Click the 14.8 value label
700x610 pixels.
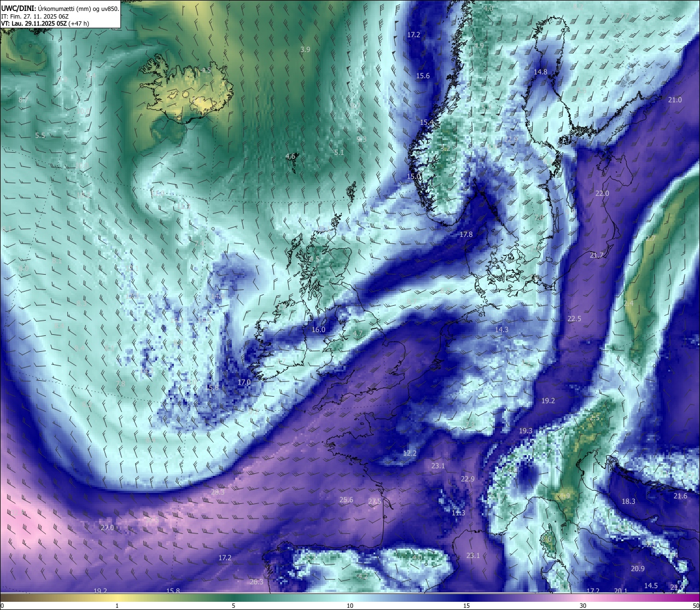point(540,72)
